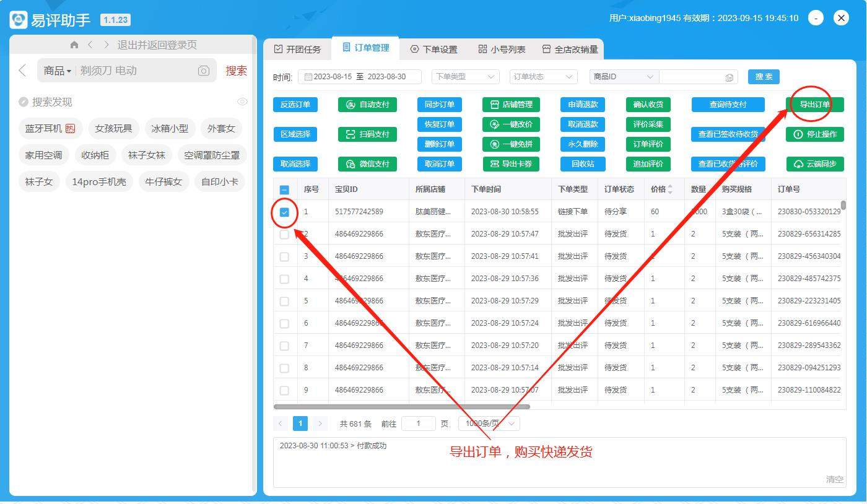Click 回收站 button
The image size is (867, 504).
(x=583, y=164)
